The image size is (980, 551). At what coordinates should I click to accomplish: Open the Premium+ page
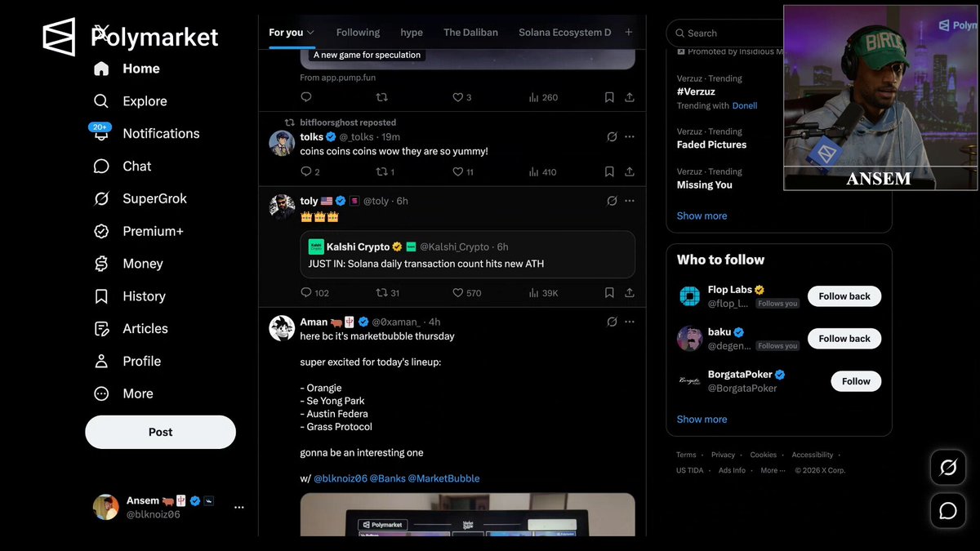138,231
